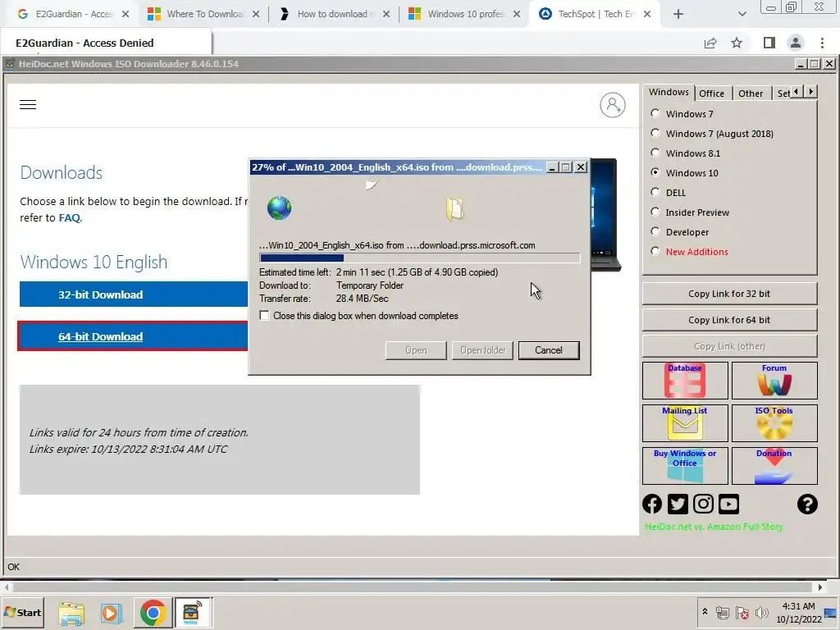Viewport: 840px width, 630px height.
Task: Select the New Additions radio option
Action: (x=655, y=251)
